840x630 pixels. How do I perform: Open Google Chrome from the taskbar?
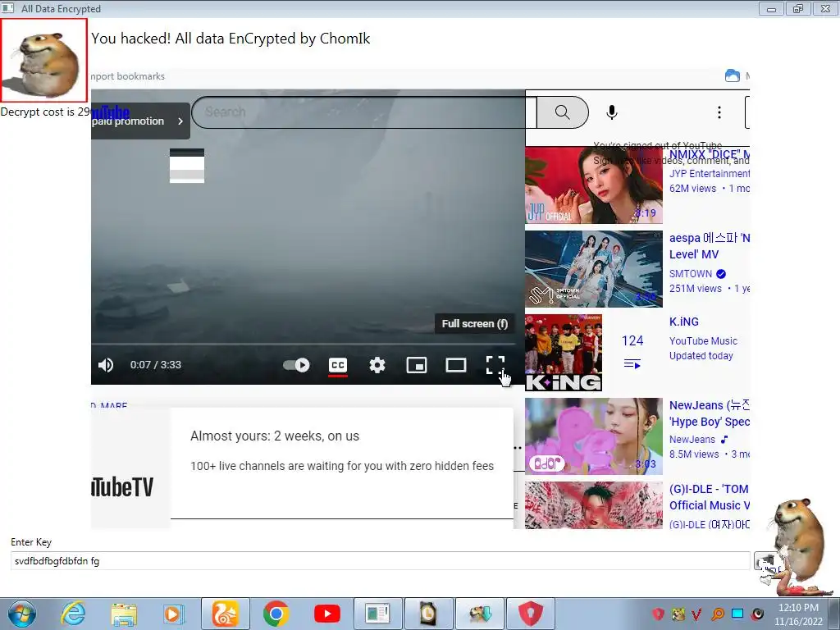pos(276,614)
